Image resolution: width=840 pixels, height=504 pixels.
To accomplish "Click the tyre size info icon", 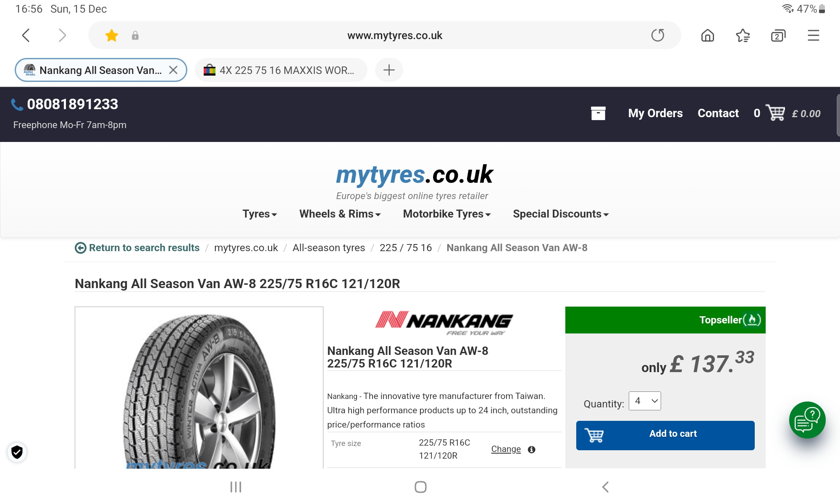I will coord(531,449).
